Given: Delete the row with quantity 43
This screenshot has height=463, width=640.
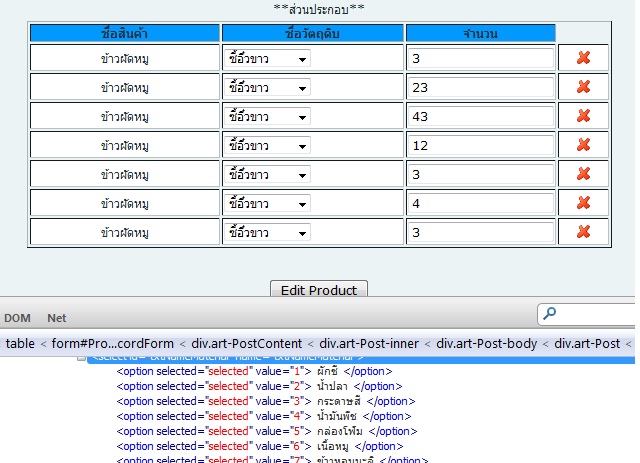Looking at the screenshot, I should [583, 116].
